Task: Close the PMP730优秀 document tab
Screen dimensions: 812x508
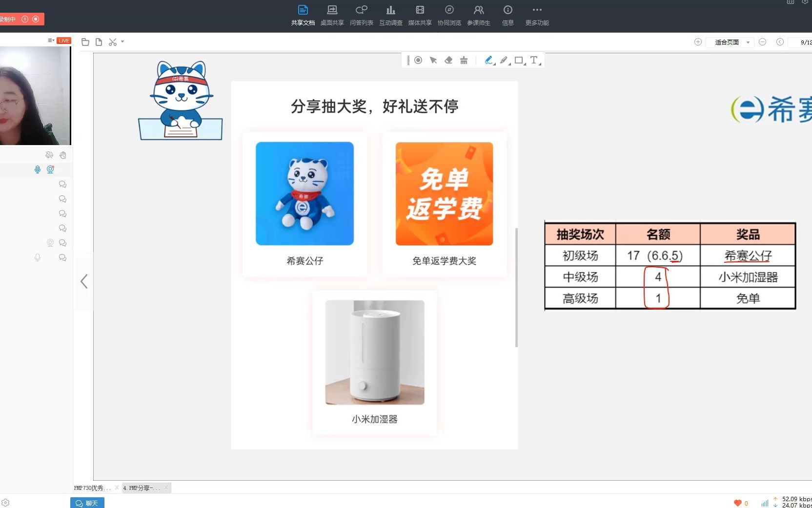Action: [117, 487]
